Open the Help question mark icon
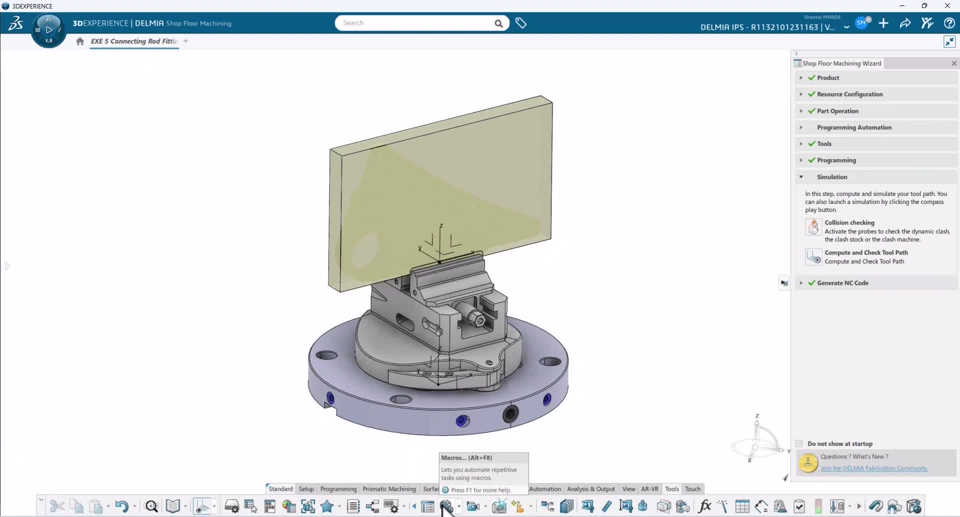 (949, 23)
